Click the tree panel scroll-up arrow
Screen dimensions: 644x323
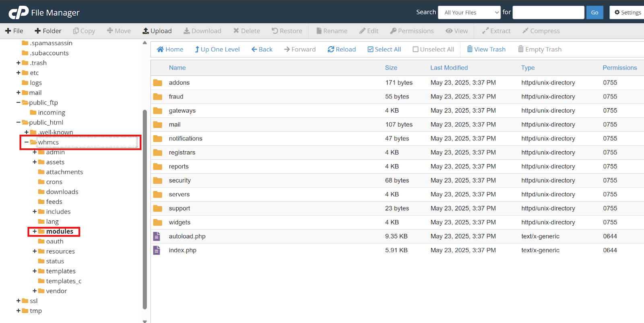point(144,43)
